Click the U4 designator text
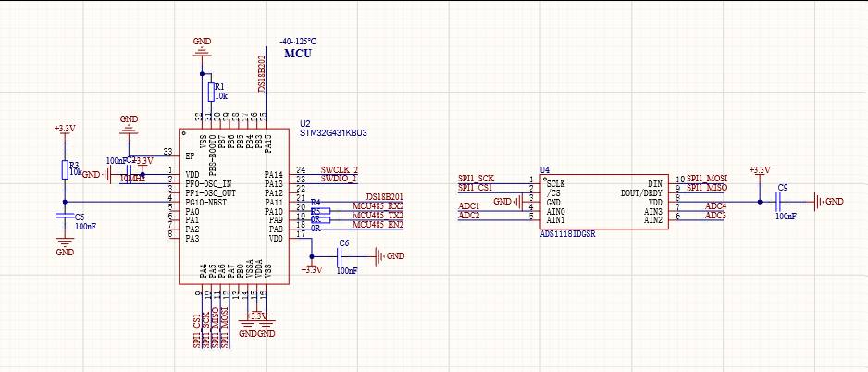Screen dimensions: 868x372 point(545,169)
